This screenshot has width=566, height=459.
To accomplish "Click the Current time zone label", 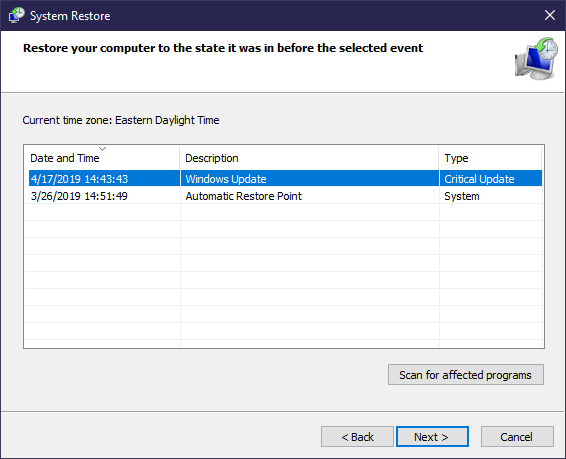I will (x=121, y=120).
